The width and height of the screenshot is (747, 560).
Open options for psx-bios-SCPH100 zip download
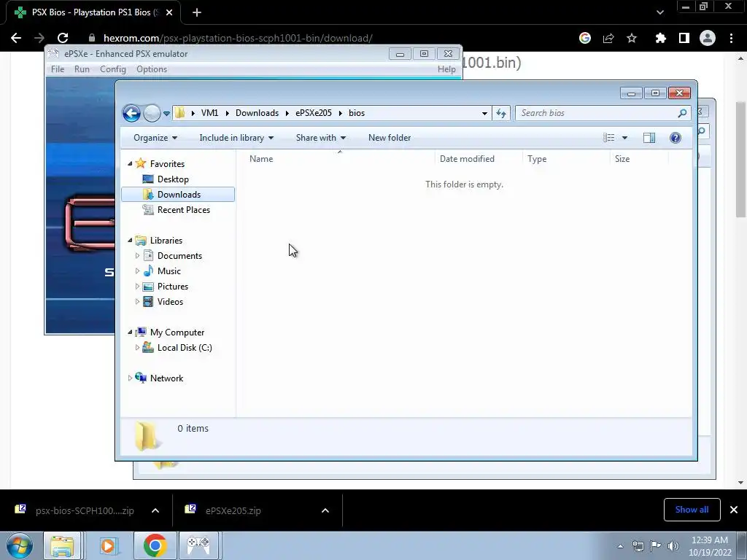pyautogui.click(x=155, y=510)
